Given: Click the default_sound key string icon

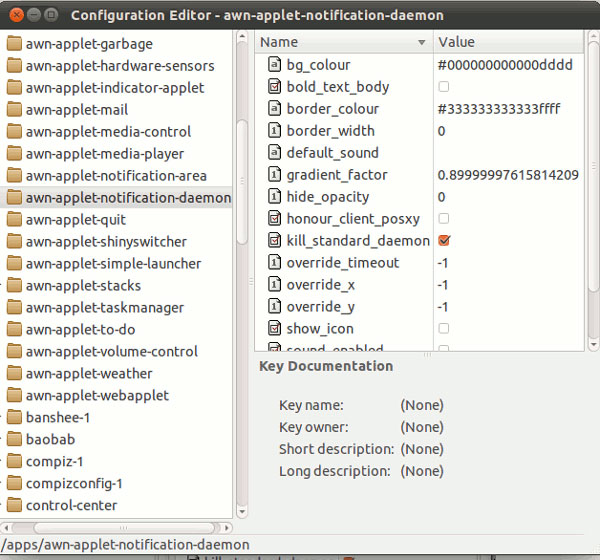Looking at the screenshot, I should click(x=275, y=153).
